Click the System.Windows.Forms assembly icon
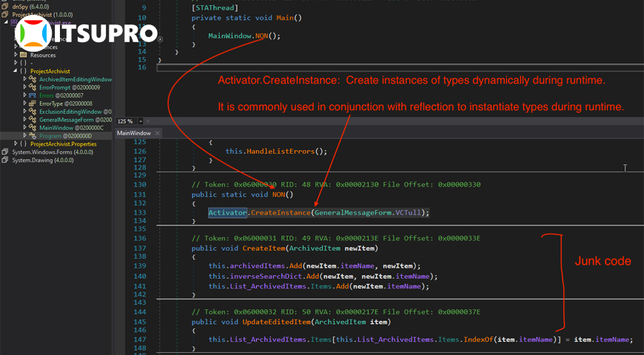Screen dimensions: 644x355 click(4, 152)
